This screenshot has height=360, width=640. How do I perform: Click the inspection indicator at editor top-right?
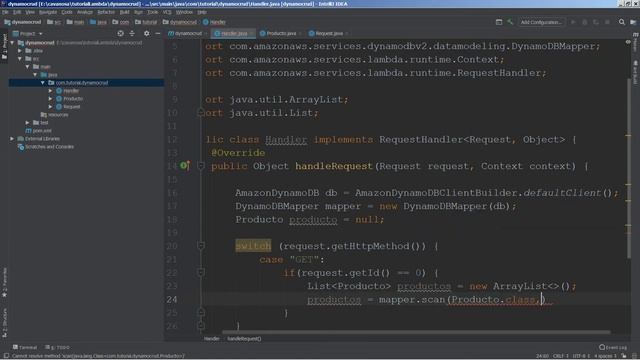click(628, 42)
